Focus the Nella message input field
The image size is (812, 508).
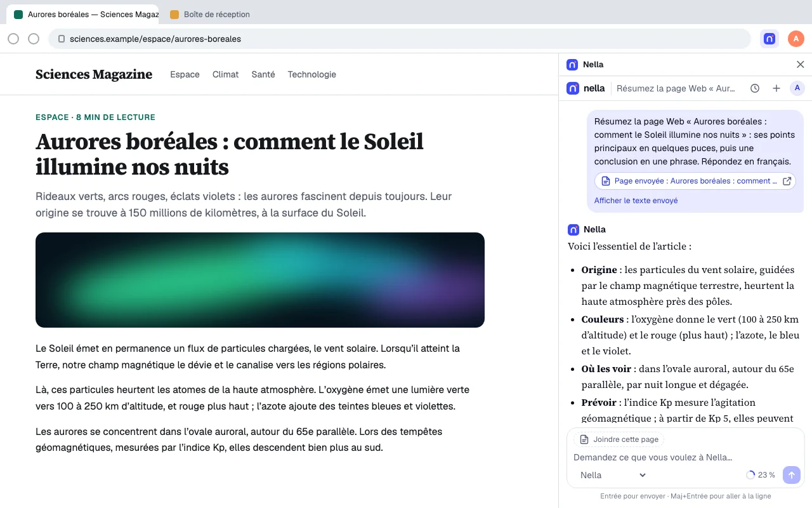pyautogui.click(x=685, y=457)
